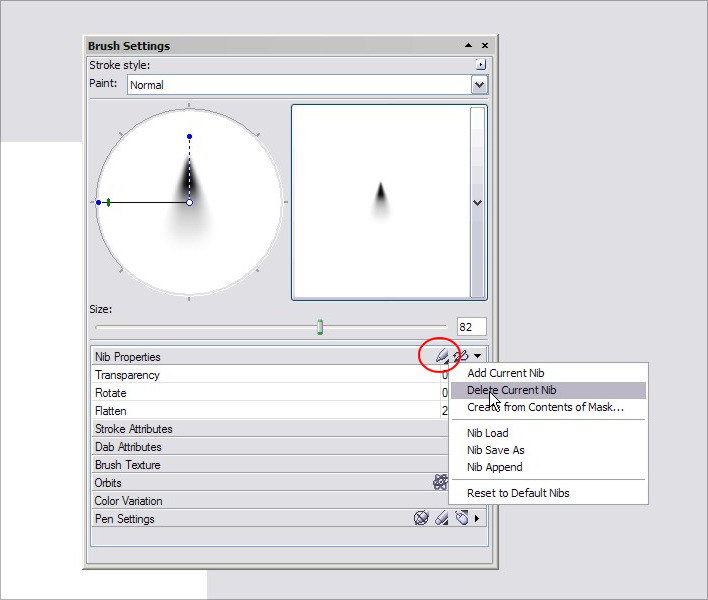Click the Size value field showing 82

pos(472,327)
